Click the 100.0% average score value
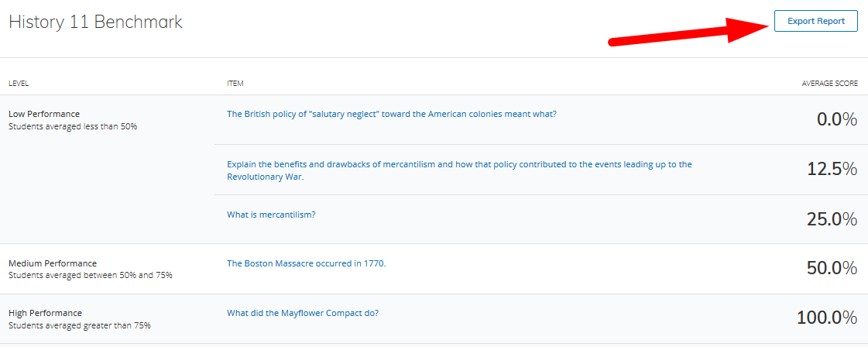 [x=826, y=318]
